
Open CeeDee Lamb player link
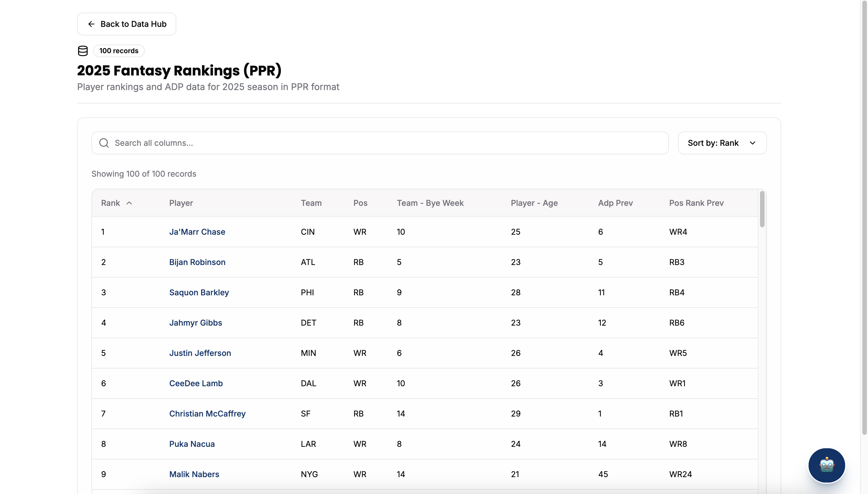tap(196, 383)
